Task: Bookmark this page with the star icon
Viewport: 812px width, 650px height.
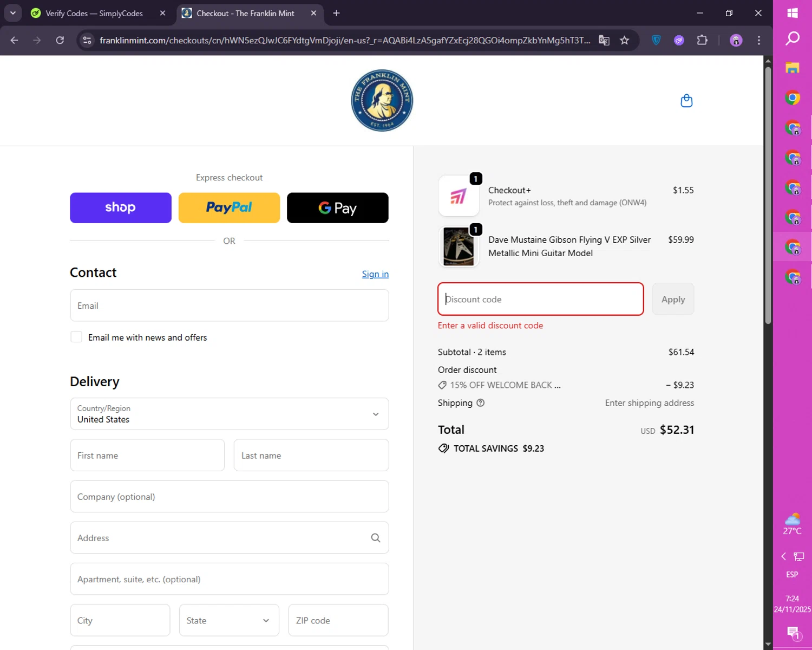Action: (x=625, y=40)
